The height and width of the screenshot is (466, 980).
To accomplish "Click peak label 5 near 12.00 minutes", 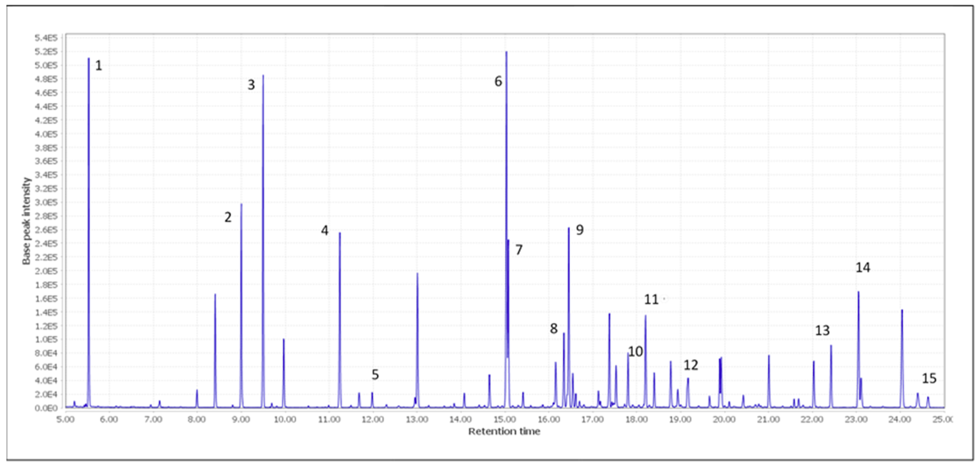I will click(x=375, y=374).
